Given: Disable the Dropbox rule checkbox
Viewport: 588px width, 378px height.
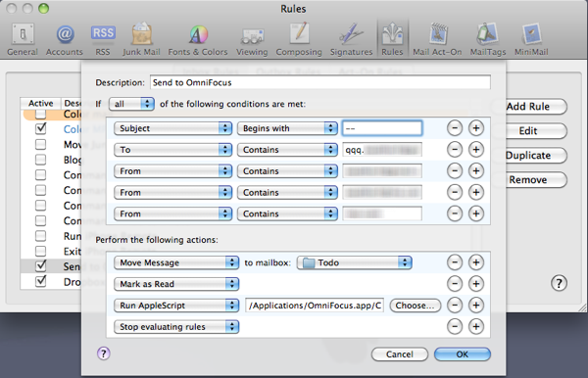Looking at the screenshot, I should [x=40, y=281].
